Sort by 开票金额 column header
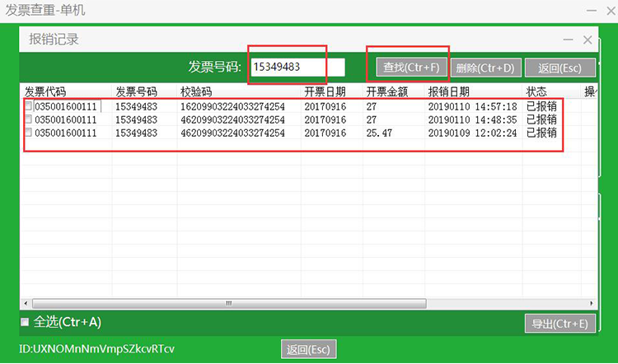Screen dimensions: 618x364 (387, 91)
